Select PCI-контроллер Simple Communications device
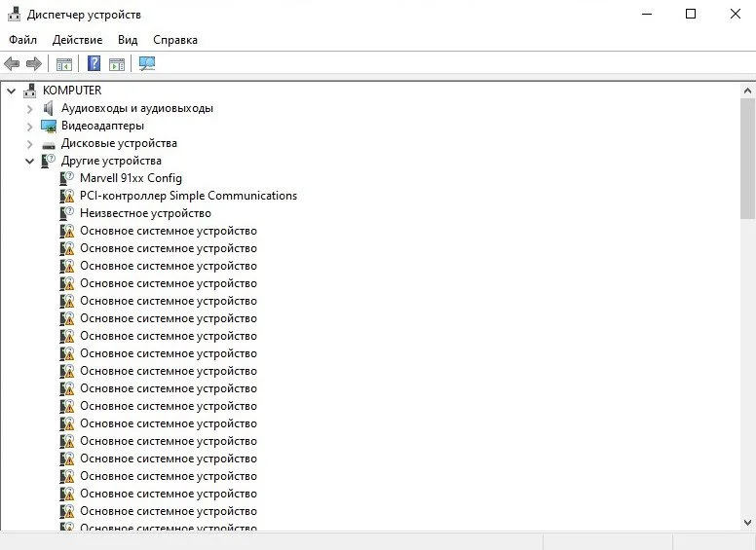Image resolution: width=756 pixels, height=550 pixels. [189, 196]
